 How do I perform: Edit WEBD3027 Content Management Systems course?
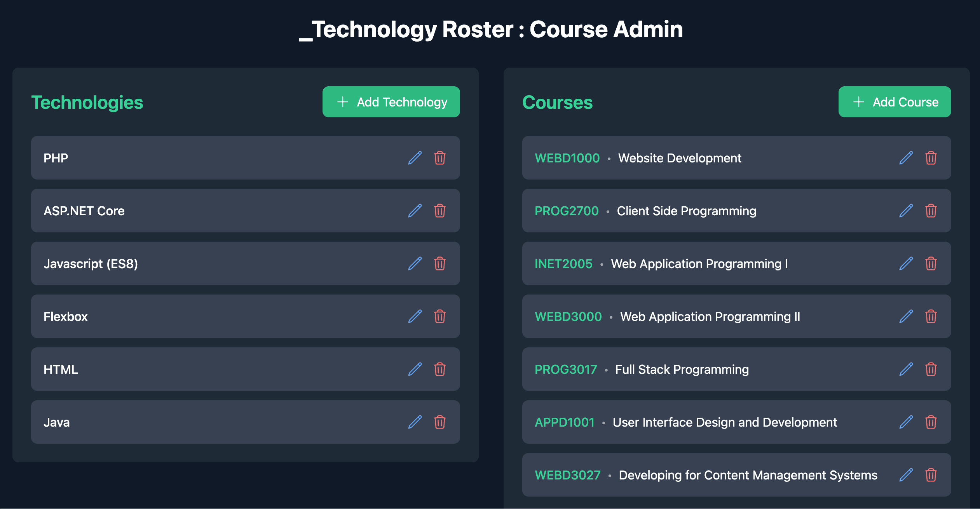click(906, 475)
